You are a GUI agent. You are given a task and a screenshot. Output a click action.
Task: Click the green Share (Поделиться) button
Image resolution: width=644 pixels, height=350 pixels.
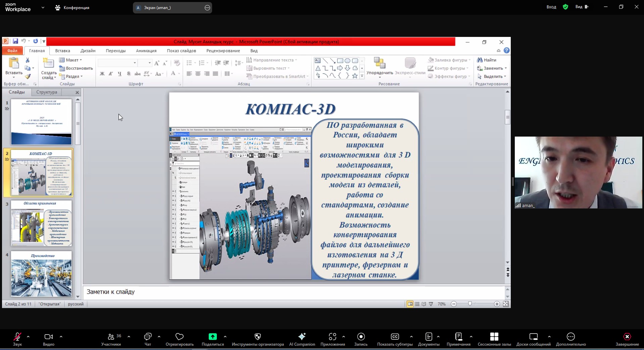(212, 337)
